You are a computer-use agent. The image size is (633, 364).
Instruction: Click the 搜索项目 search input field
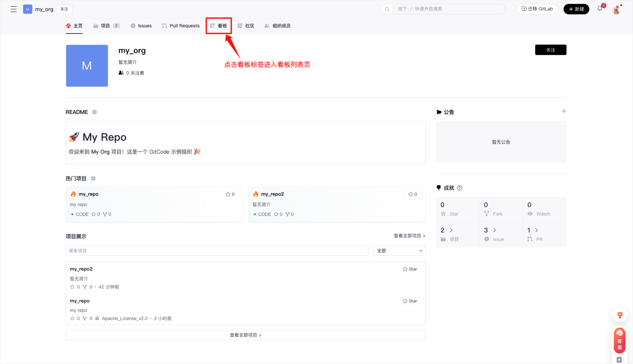pos(217,251)
